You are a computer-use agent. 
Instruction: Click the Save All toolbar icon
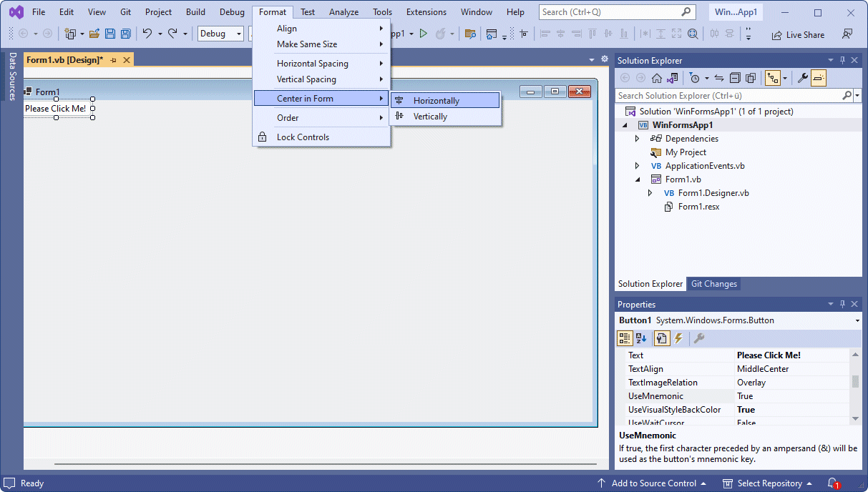126,34
